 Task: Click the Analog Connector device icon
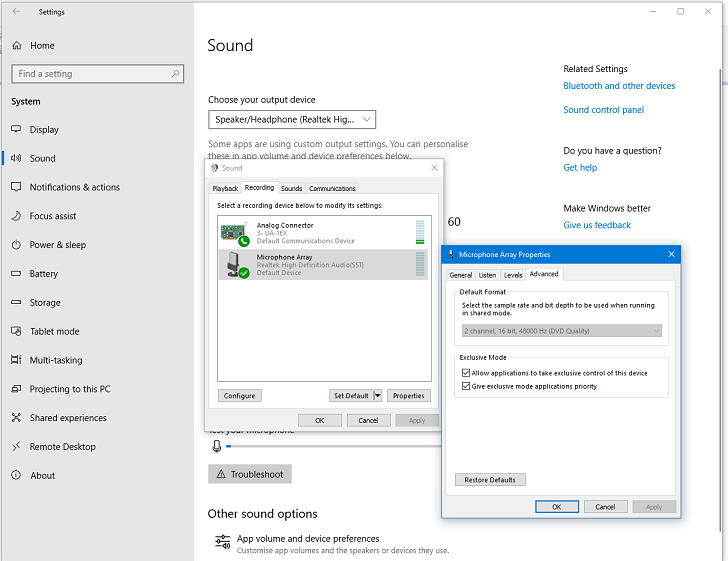(x=235, y=233)
